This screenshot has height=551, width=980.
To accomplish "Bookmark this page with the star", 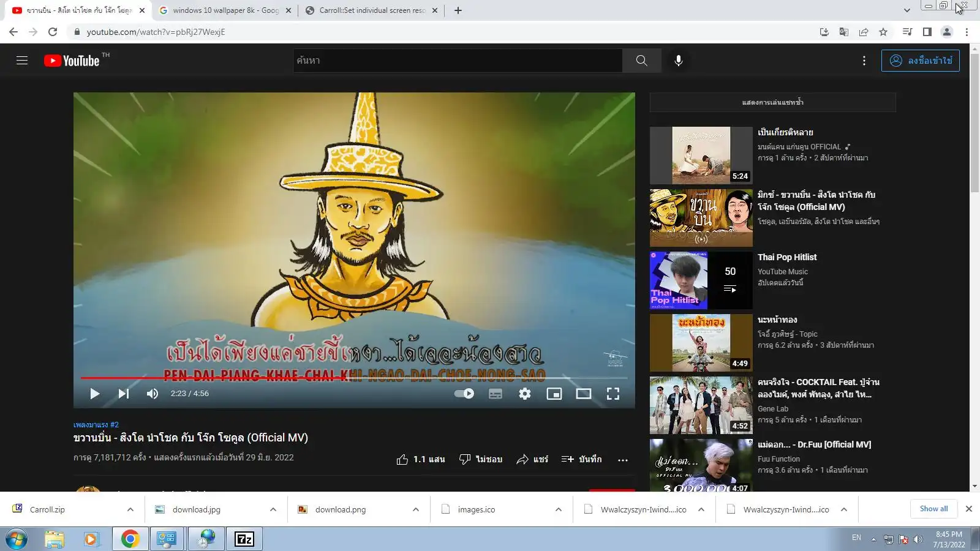I will (883, 32).
